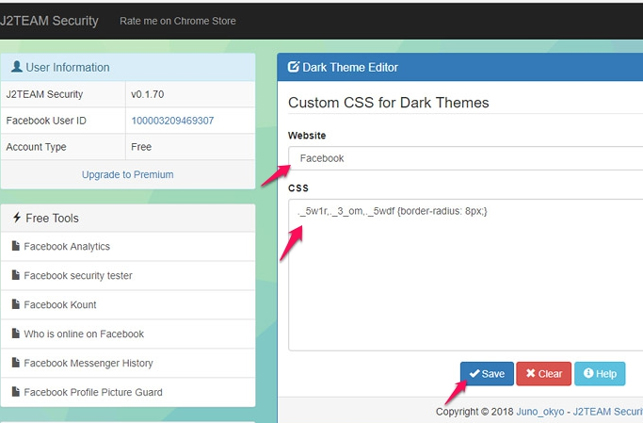Open the Website dropdown showing Facebook
This screenshot has width=643, height=423.
(x=466, y=158)
